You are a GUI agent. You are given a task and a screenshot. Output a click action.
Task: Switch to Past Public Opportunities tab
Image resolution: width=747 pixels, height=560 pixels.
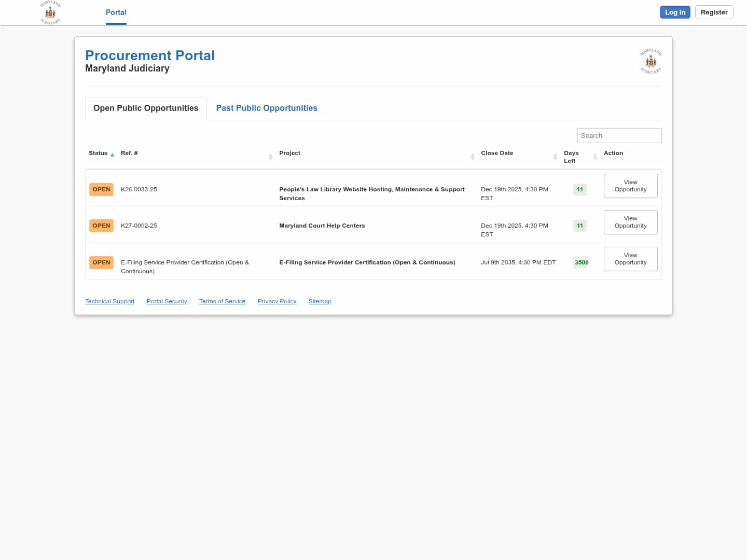[x=267, y=108]
